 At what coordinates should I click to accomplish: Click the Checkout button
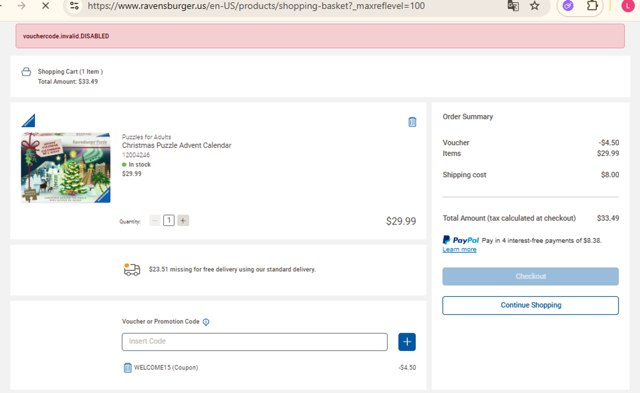(530, 276)
